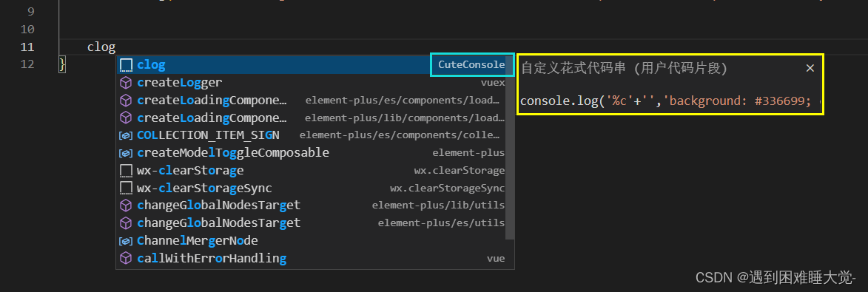Click the snippet icon beside clog
Viewport: 868px width, 292px height.
127,65
